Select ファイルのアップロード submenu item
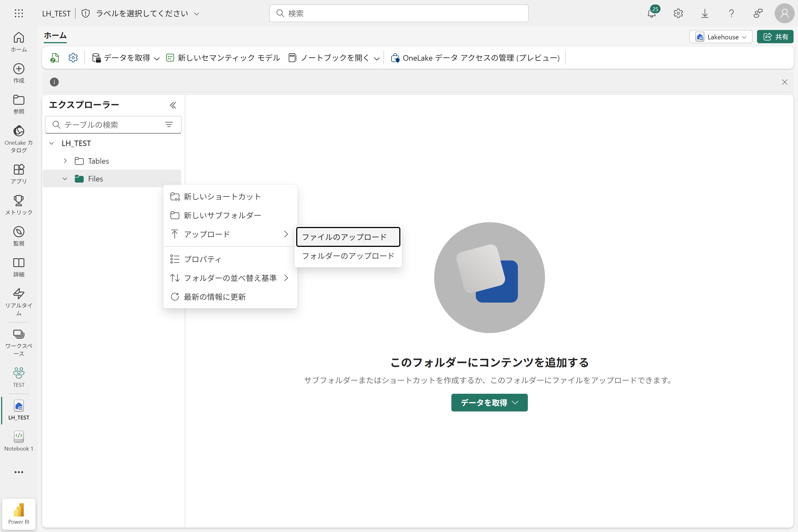 (348, 237)
